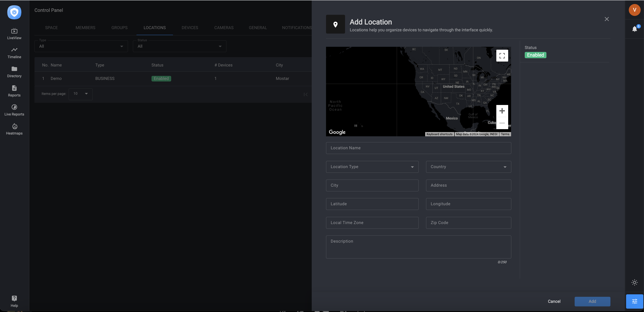Open the notifications bell
Image resolution: width=644 pixels, height=312 pixels.
click(635, 29)
